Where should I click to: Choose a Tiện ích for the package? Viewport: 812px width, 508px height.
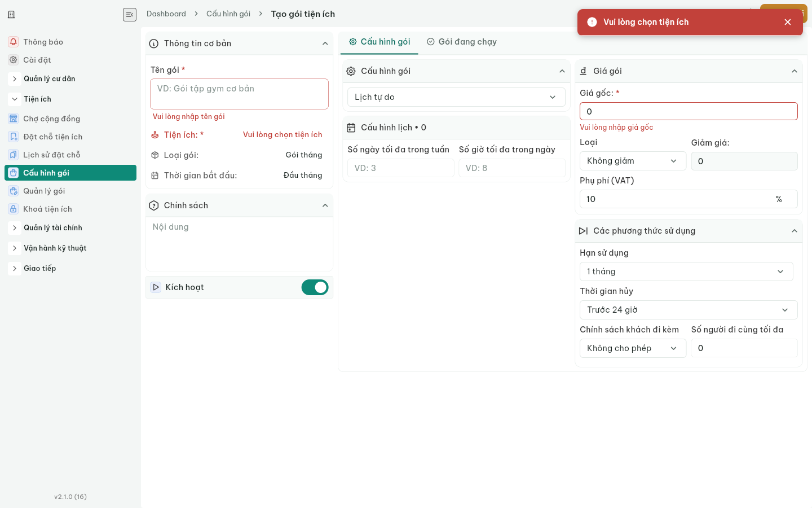283,135
